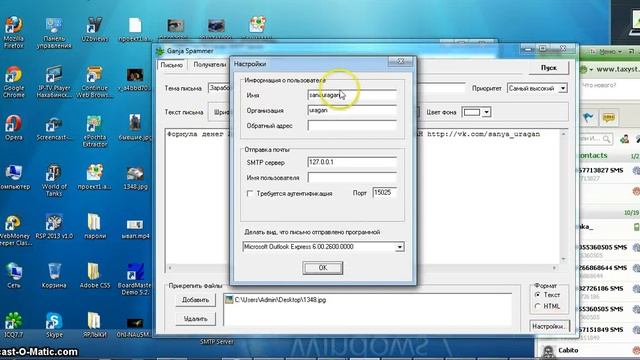Click the Обратный адрес input field
The image size is (640, 360).
pyautogui.click(x=352, y=126)
